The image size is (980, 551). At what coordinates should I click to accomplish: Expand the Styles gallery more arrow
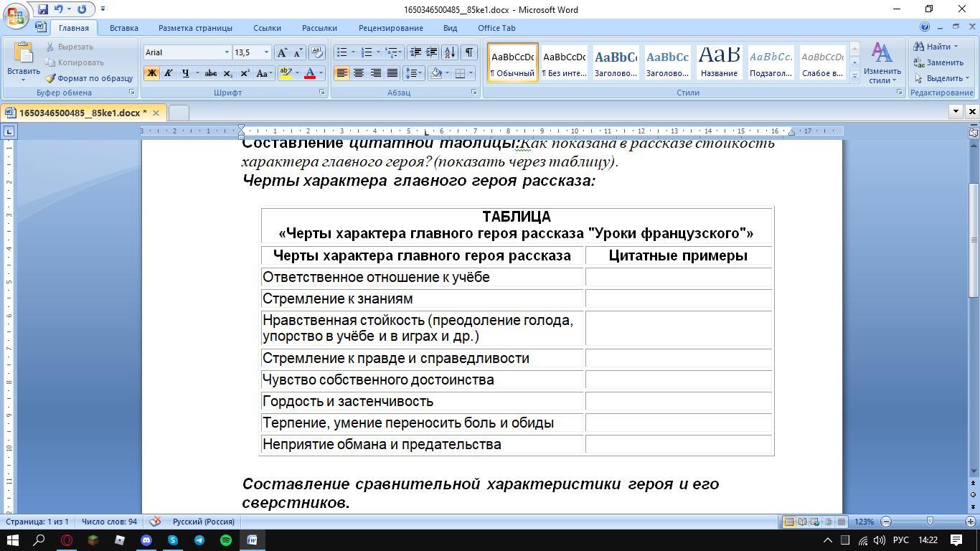(854, 76)
